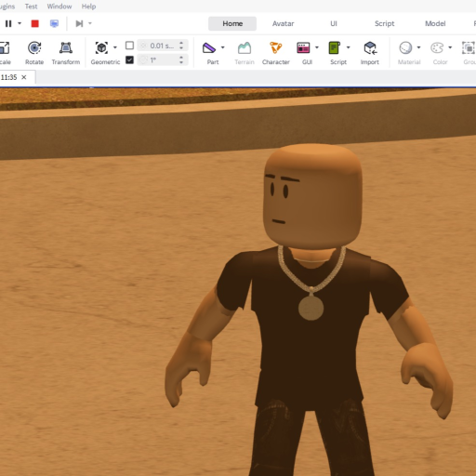Click the step forward icon
Screen dimensions: 476x476
[x=79, y=23]
